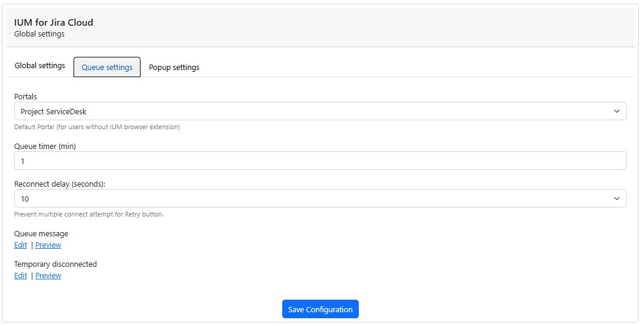The image size is (644, 326).
Task: Open the Popup settings tab
Action: pos(174,67)
